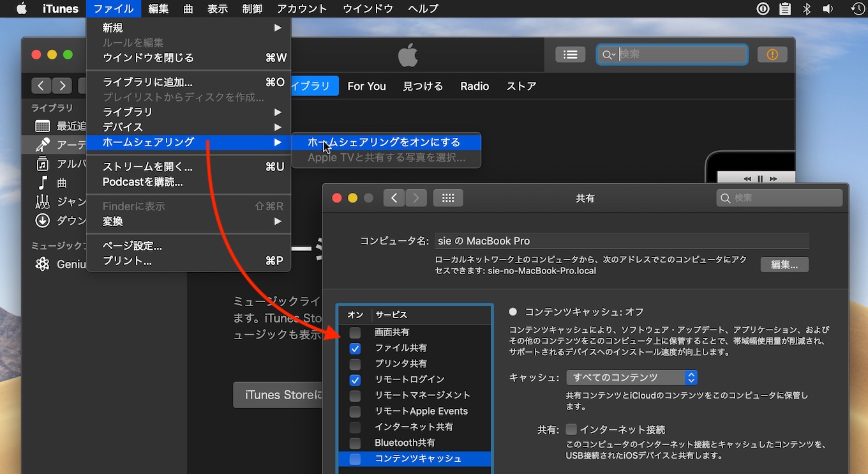Click the iTunes search magnifier icon
Screen dimensions: 868x474
(608, 55)
